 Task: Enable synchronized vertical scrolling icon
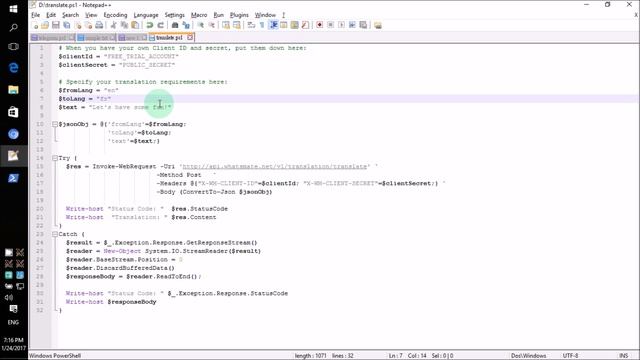coord(226,25)
